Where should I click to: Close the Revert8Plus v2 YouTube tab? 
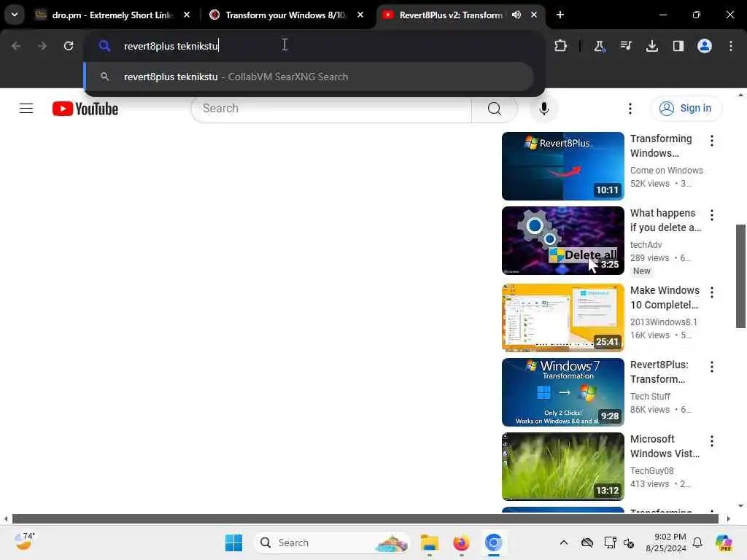tap(534, 15)
